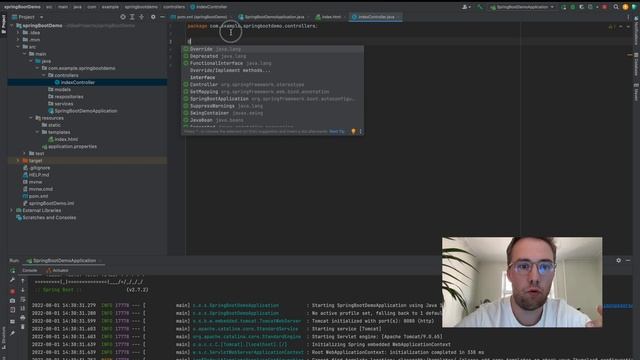
Task: Click the down arrow in the console gutter
Action: (x=23, y=290)
